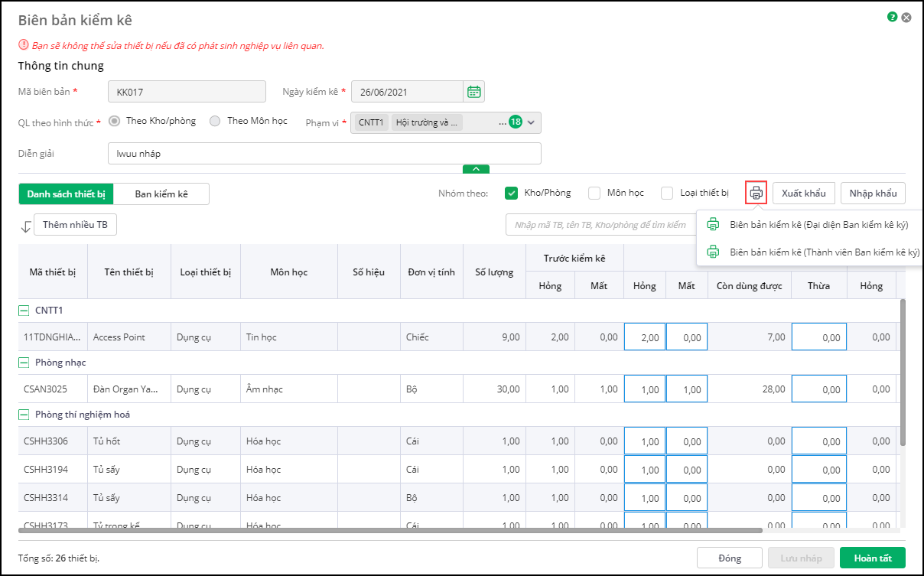
Task: Click the sort arrow icon beside Thêm nhiều TB
Action: (x=26, y=226)
